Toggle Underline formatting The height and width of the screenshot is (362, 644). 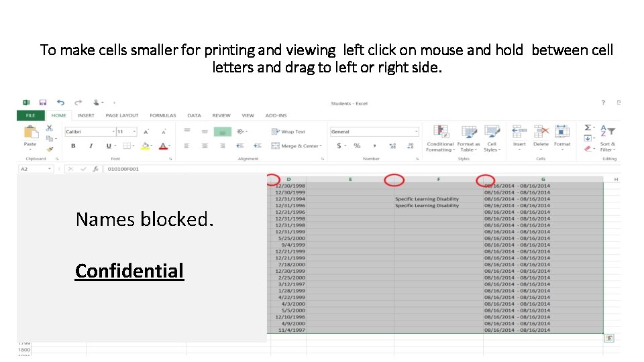[109, 145]
